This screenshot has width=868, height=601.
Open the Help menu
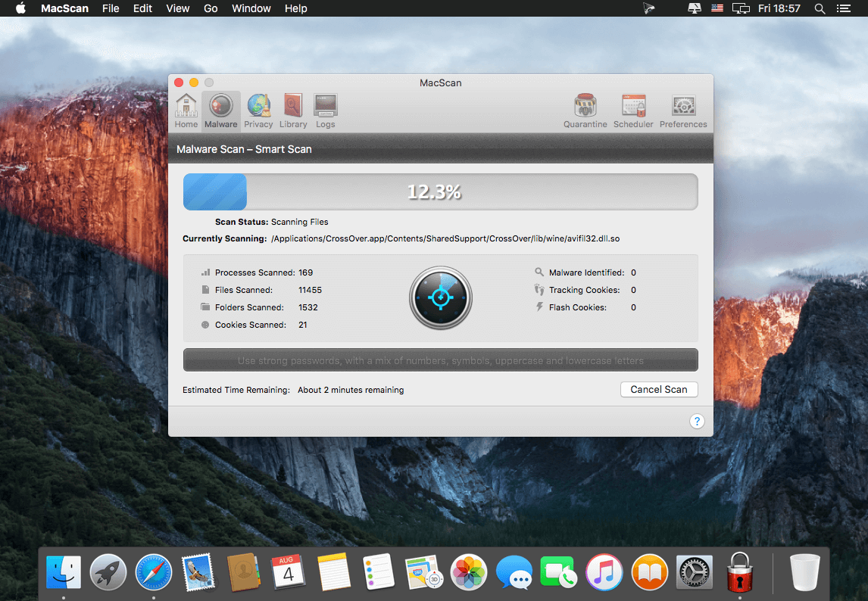[295, 8]
